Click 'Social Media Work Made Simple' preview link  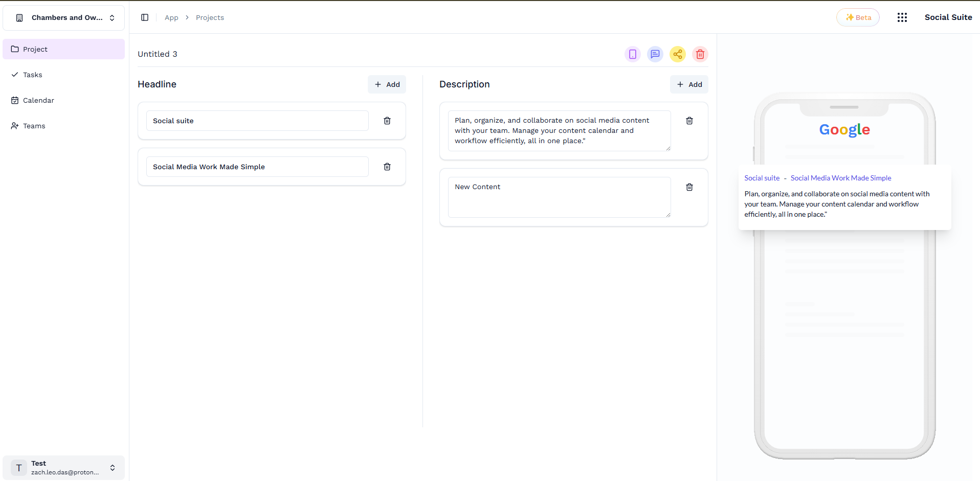tap(841, 178)
